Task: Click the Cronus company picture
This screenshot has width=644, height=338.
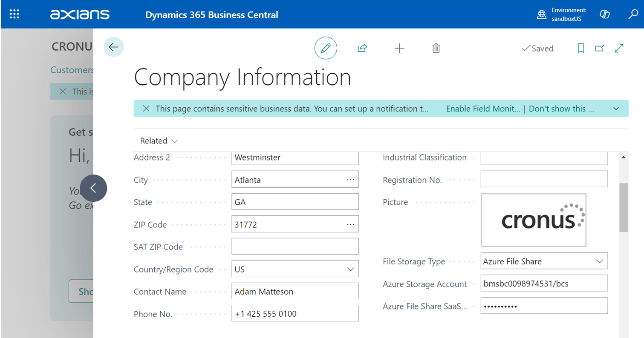Action: tap(534, 220)
